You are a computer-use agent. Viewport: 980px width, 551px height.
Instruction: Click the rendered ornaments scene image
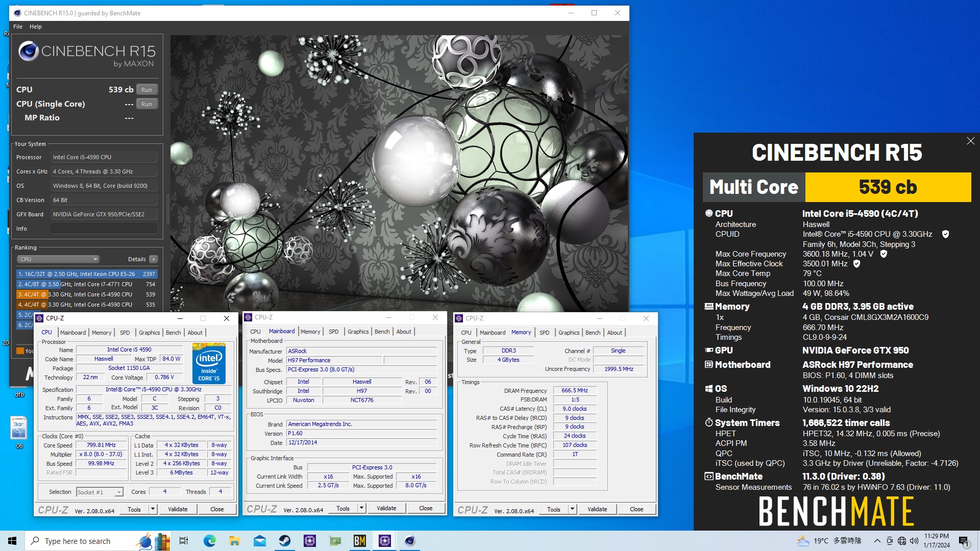point(399,173)
